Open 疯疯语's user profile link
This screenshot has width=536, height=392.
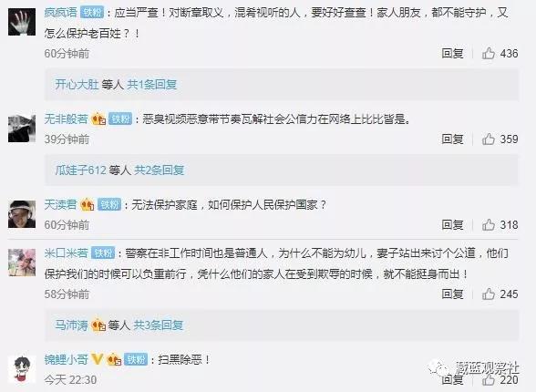pyautogui.click(x=60, y=13)
